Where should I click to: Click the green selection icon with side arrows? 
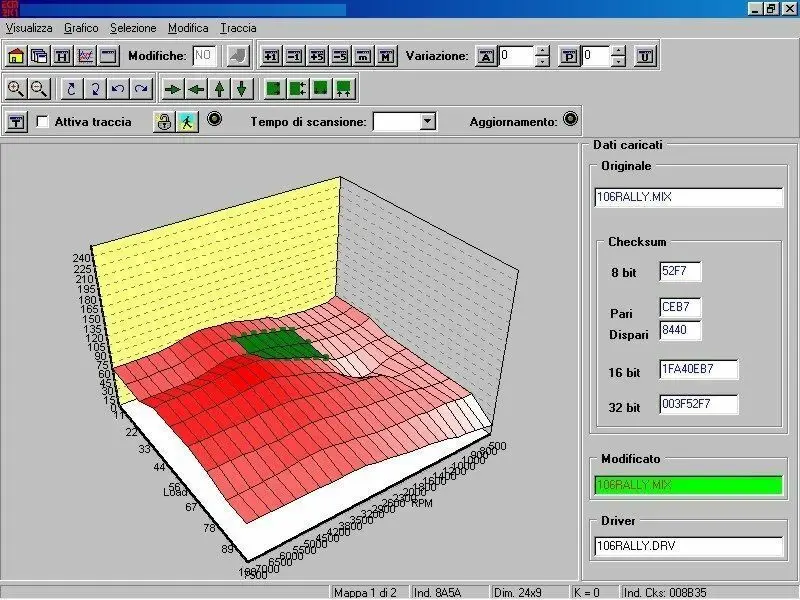click(297, 89)
